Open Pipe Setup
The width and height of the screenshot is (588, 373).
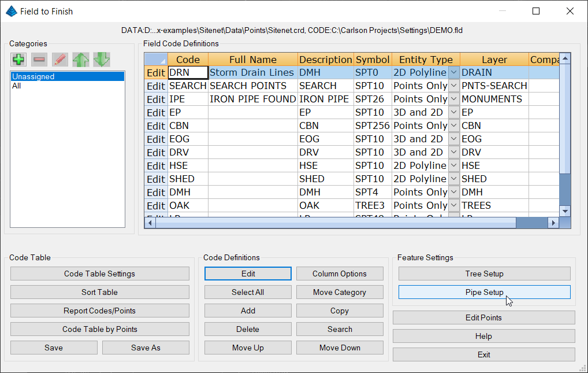point(484,292)
